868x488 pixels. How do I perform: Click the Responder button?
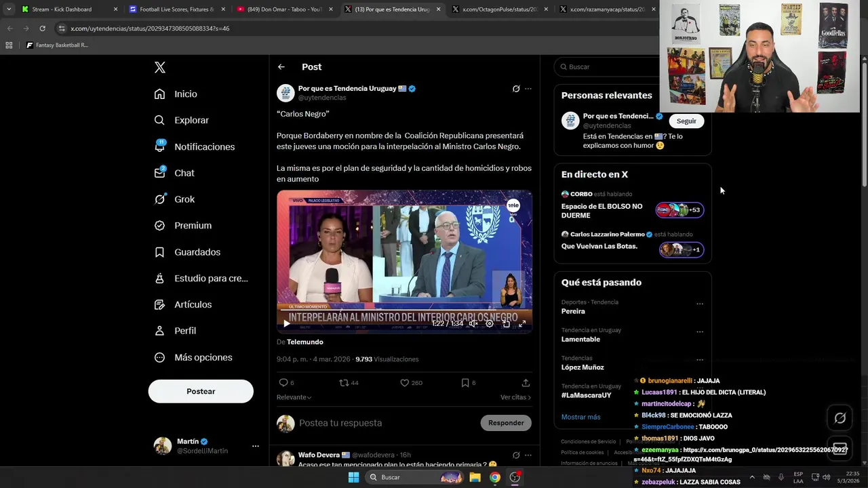(506, 423)
